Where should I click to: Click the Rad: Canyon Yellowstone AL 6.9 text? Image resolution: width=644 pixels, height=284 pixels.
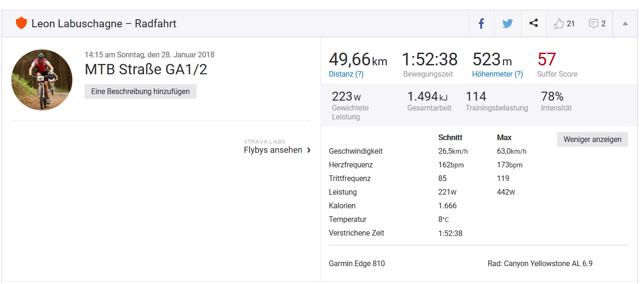(x=540, y=263)
